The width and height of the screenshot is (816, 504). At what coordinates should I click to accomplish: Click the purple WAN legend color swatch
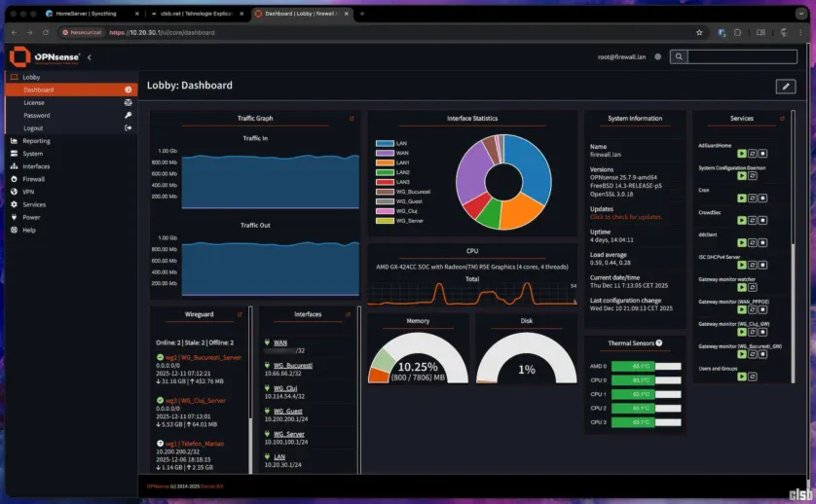tap(384, 153)
